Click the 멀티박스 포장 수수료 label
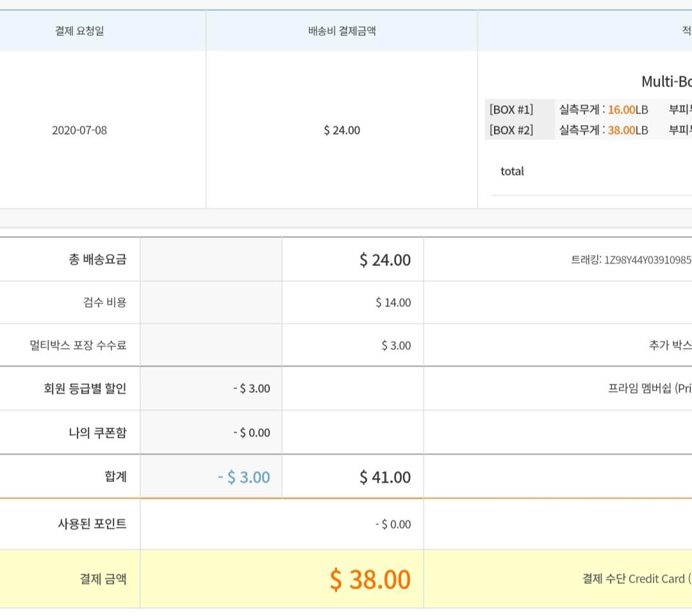The height and width of the screenshot is (616, 692). pyautogui.click(x=78, y=345)
